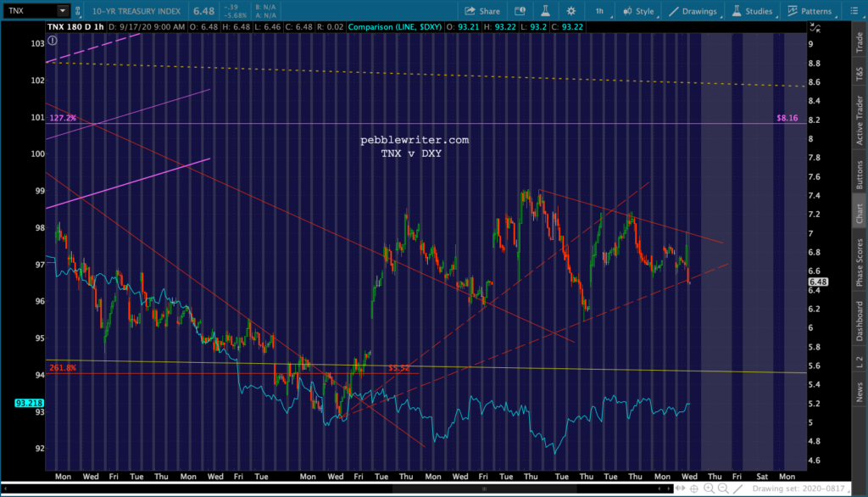Open the Style menu
This screenshot has width=868, height=497.
pos(639,11)
